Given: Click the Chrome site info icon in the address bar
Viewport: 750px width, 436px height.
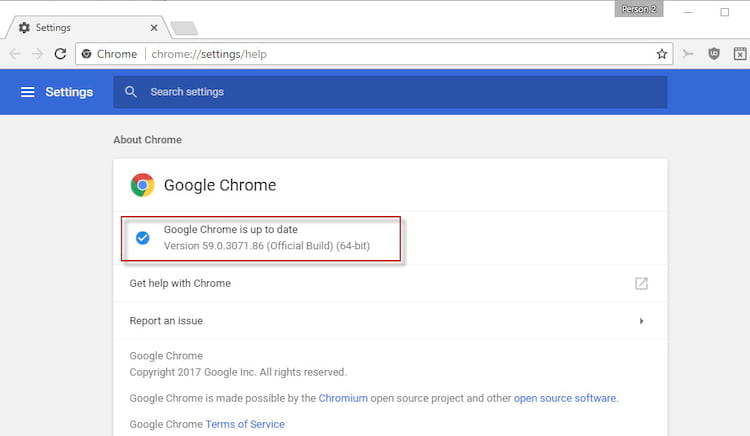Looking at the screenshot, I should point(87,54).
